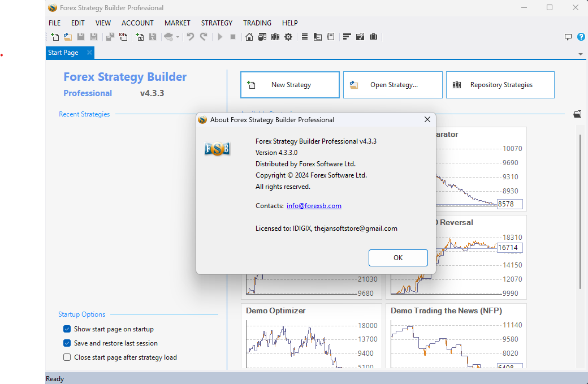588x384 pixels.
Task: Click the checkmark folder toolbar icon
Action: tap(360, 37)
